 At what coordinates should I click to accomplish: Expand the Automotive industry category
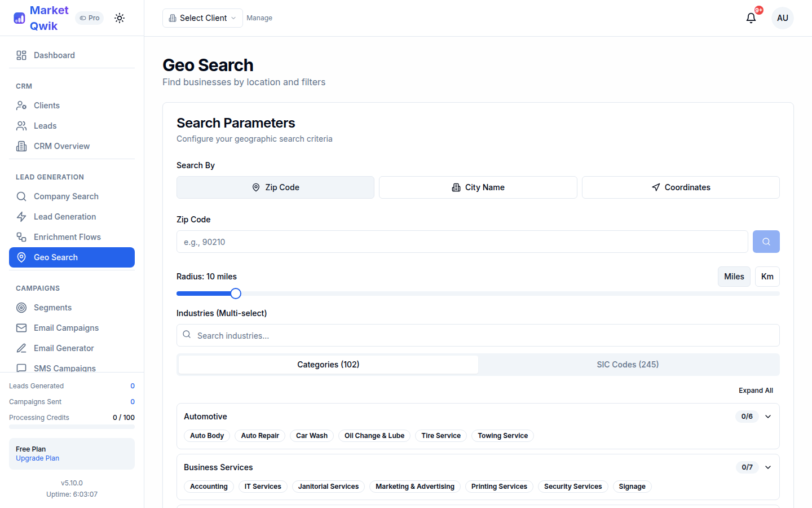pyautogui.click(x=767, y=416)
